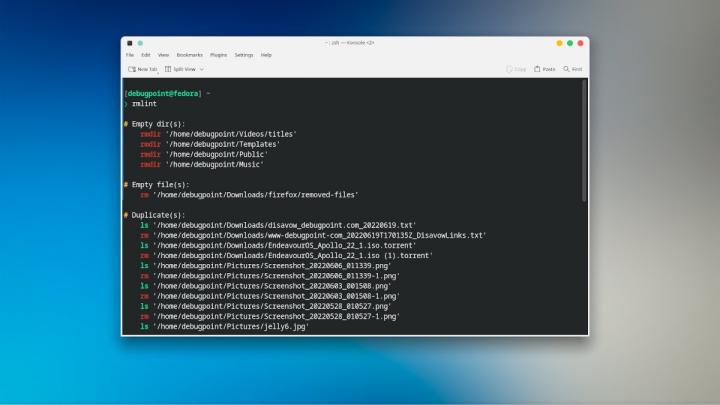Open the Bookmarks menu
This screenshot has height=405, width=720.
[x=189, y=55]
